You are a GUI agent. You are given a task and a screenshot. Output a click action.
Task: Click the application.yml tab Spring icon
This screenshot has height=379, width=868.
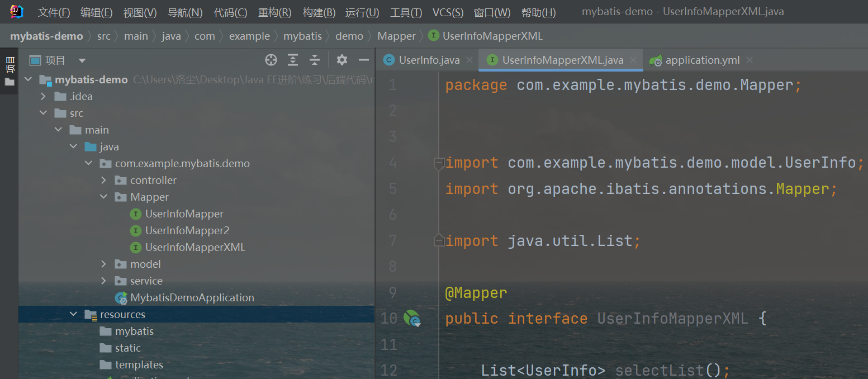(x=656, y=60)
